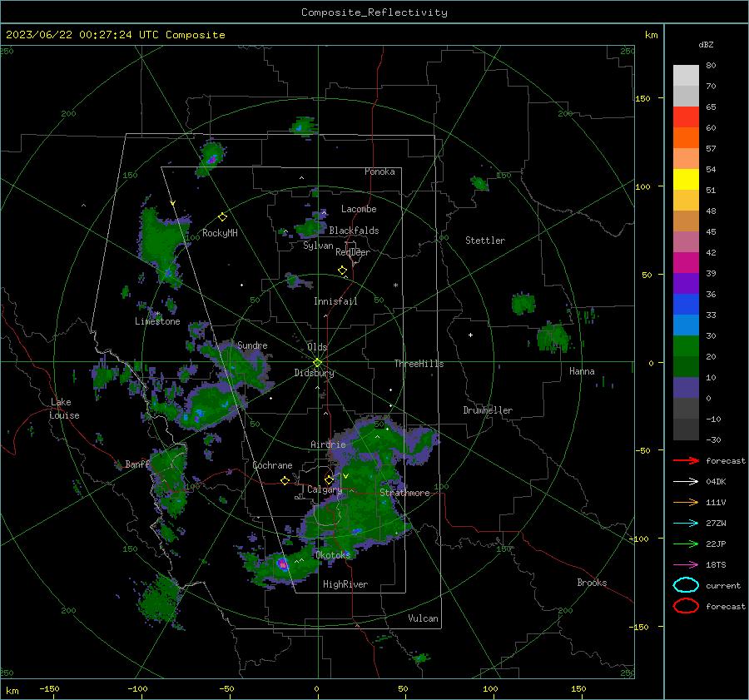Click the RedDeer city label
749x700 pixels.
pyautogui.click(x=353, y=252)
